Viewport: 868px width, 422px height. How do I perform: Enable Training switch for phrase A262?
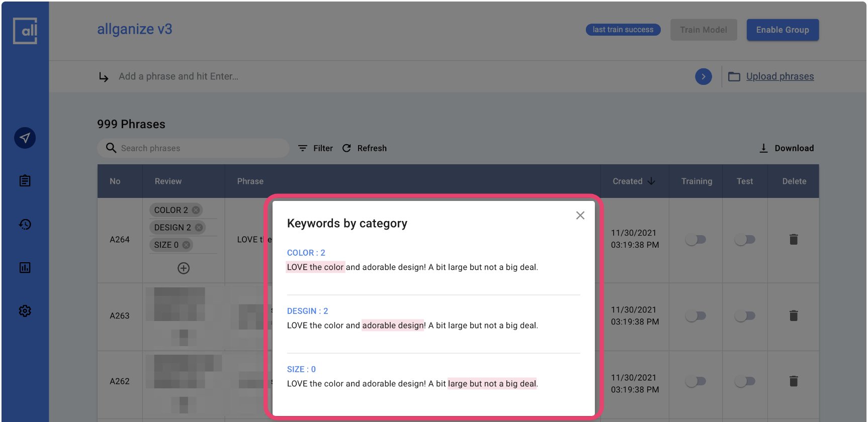(x=696, y=382)
